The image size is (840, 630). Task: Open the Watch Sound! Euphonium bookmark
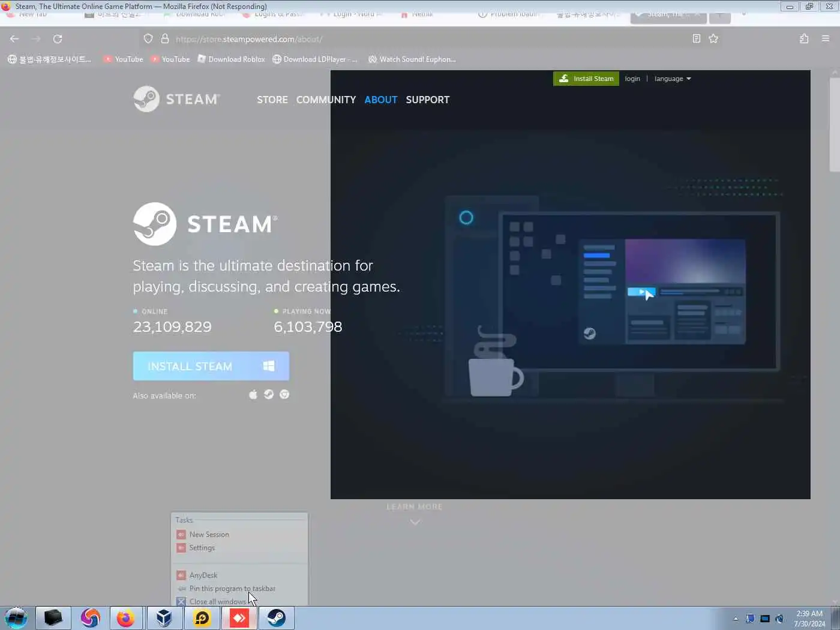412,59
